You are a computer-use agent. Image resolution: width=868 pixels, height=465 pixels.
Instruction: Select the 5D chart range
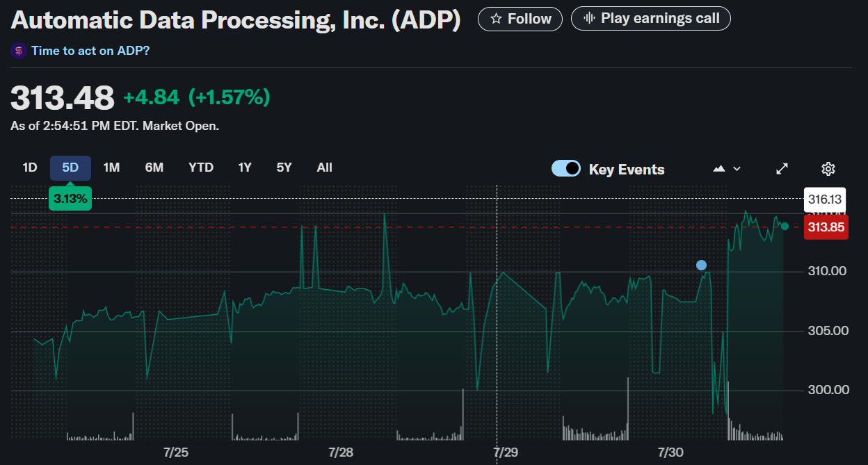pos(70,168)
